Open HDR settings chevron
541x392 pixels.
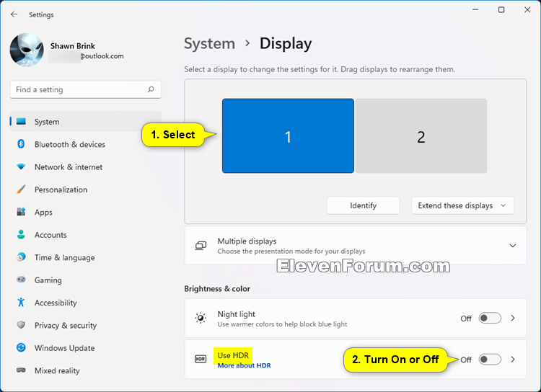point(513,360)
